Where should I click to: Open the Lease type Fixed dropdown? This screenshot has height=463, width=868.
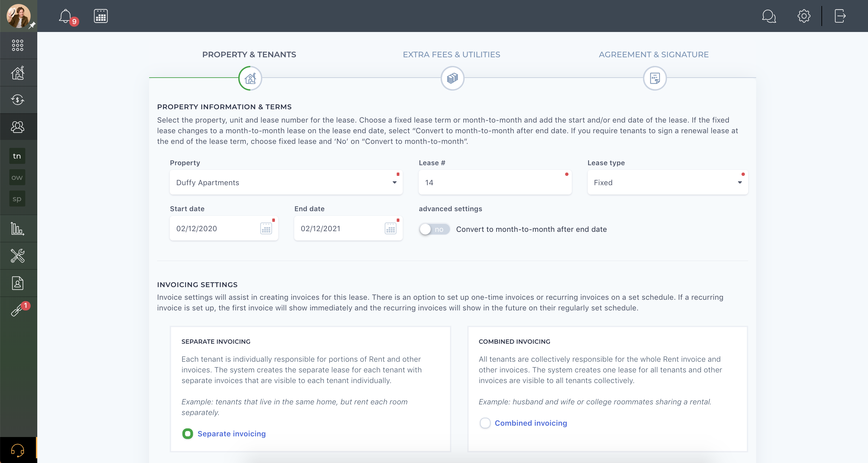pos(668,183)
